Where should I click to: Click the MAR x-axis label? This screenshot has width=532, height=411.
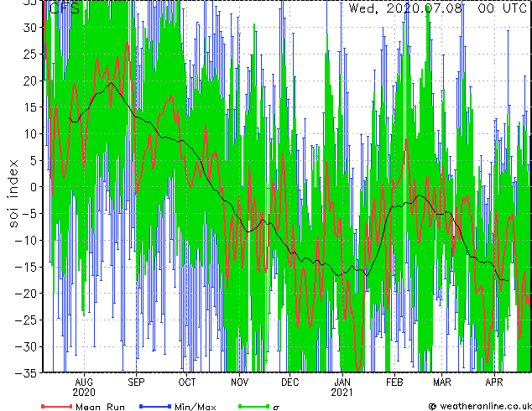coord(442,382)
